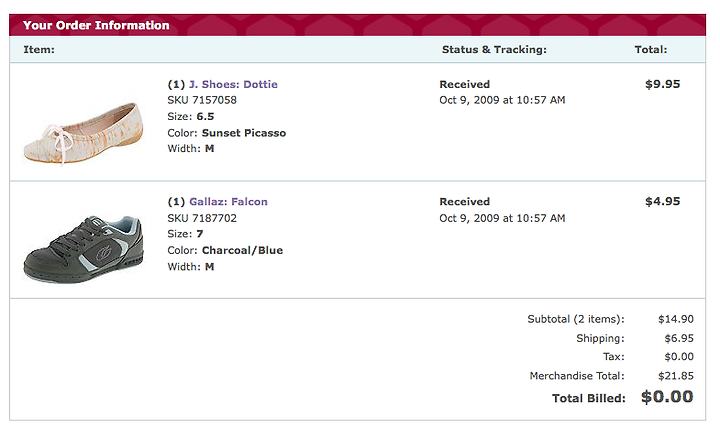Screen dimensions: 720x428
Task: Click the $4.95 price for Falcon
Action: (x=663, y=202)
